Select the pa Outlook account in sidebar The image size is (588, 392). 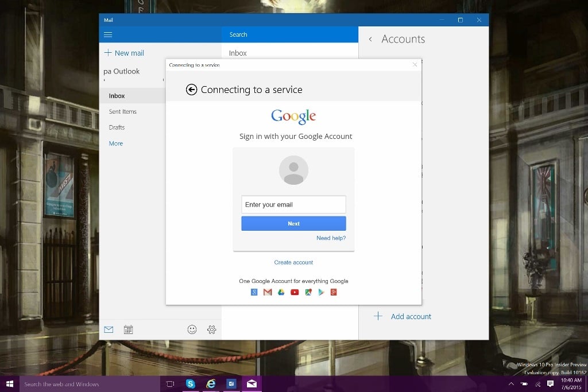click(x=122, y=71)
